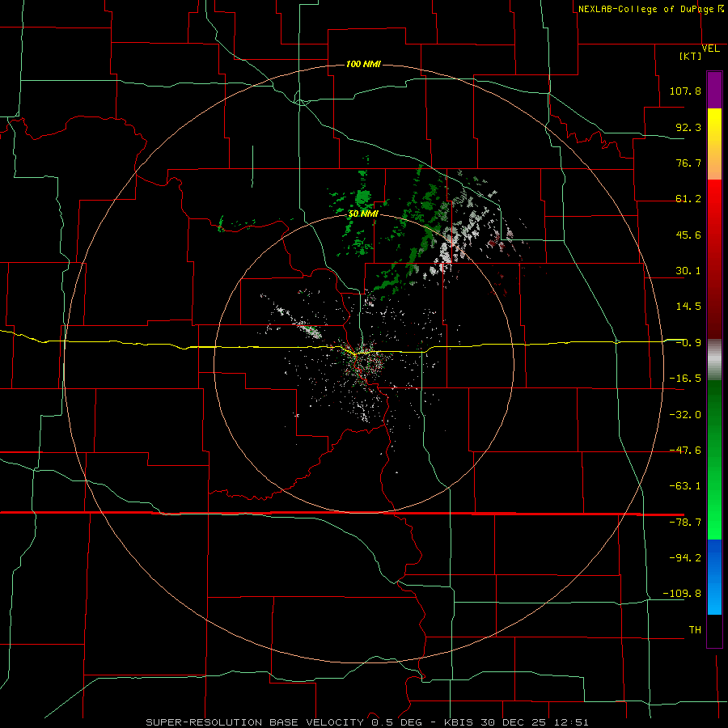Click the 45.6 legend value
This screenshot has width=728, height=728.
(x=688, y=235)
